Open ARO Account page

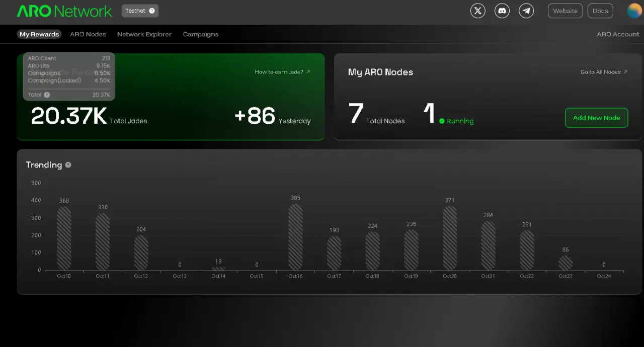(618, 34)
